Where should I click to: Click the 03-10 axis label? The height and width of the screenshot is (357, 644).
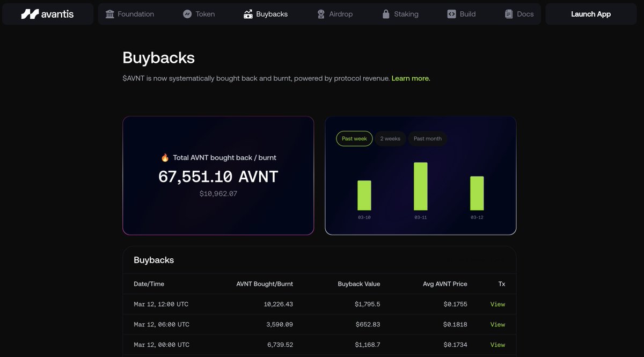364,217
